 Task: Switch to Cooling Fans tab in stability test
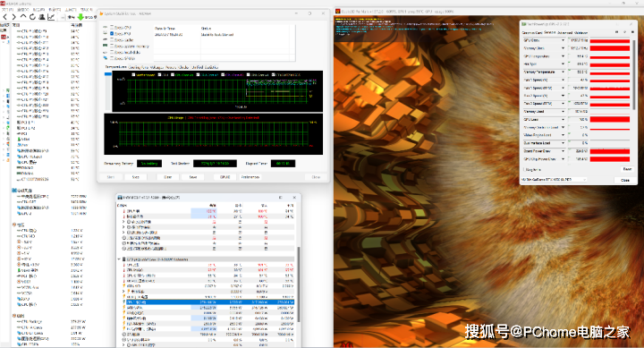tap(139, 67)
